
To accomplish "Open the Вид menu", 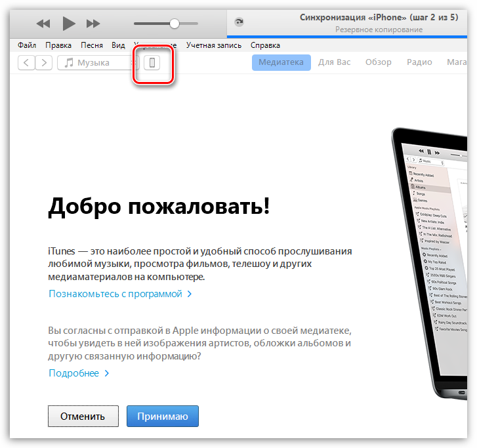I will [118, 45].
